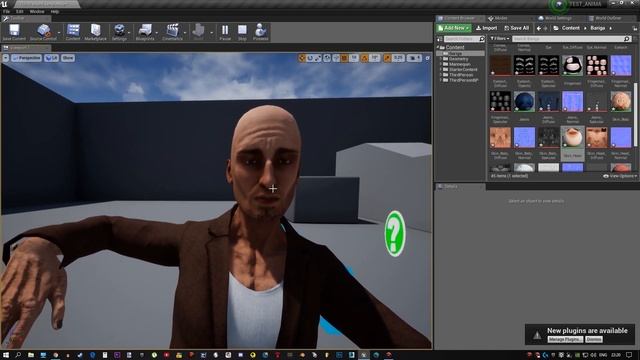Collapse the Content root folder

coord(438,47)
